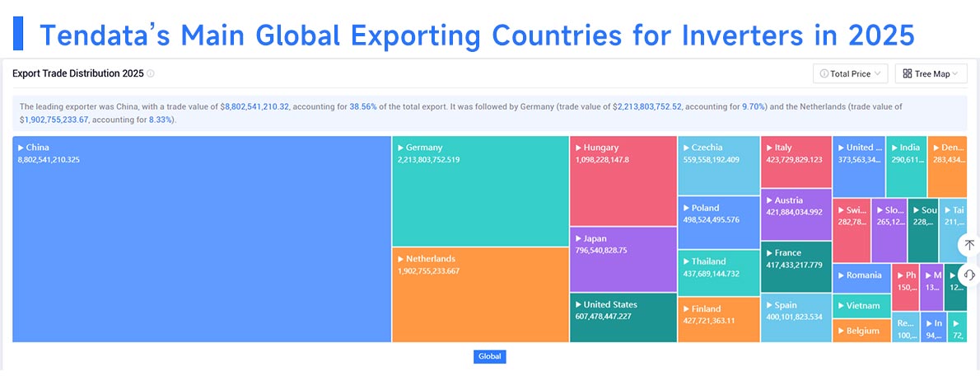Select the Tai tile valued 211,...

tap(953, 230)
